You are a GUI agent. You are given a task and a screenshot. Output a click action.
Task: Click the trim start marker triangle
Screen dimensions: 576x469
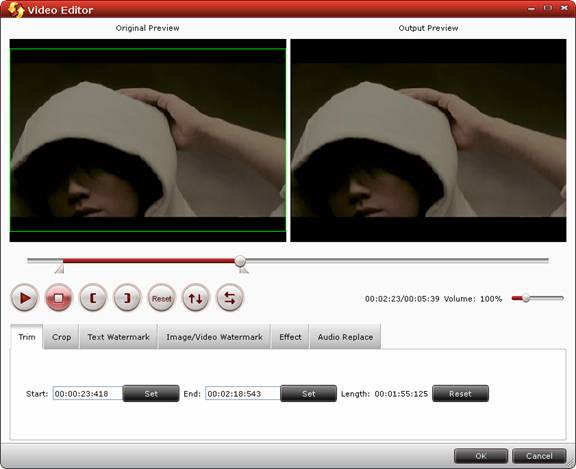coord(60,270)
